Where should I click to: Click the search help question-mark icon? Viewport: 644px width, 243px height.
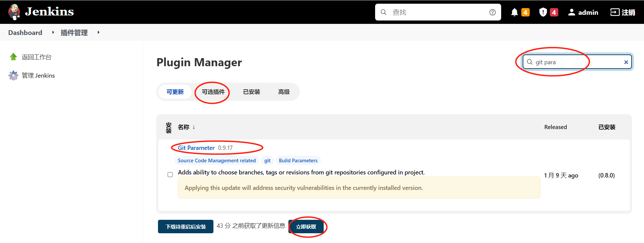pyautogui.click(x=492, y=12)
